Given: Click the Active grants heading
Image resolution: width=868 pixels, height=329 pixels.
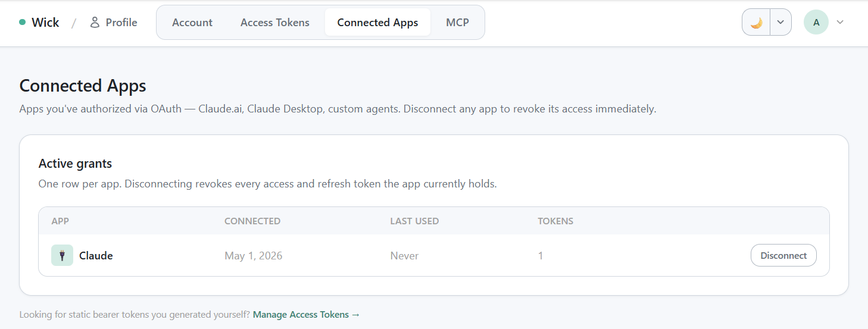Looking at the screenshot, I should click(x=75, y=163).
